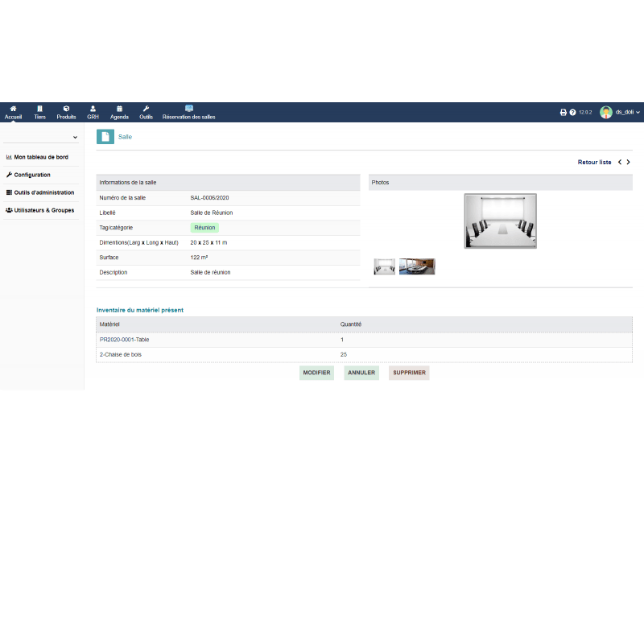This screenshot has height=644, width=644.
Task: Click the SUPPRIMER button
Action: (x=409, y=373)
